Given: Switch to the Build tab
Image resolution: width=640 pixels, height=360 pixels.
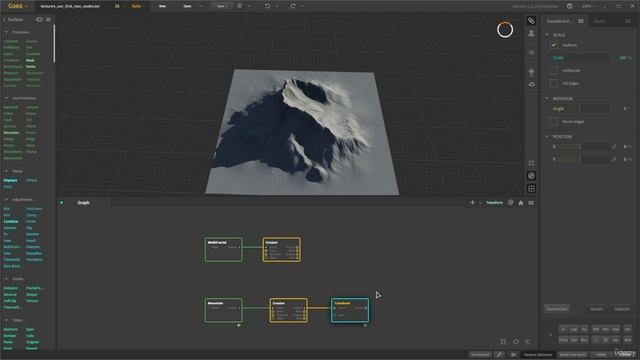Looking at the screenshot, I should [x=599, y=21].
